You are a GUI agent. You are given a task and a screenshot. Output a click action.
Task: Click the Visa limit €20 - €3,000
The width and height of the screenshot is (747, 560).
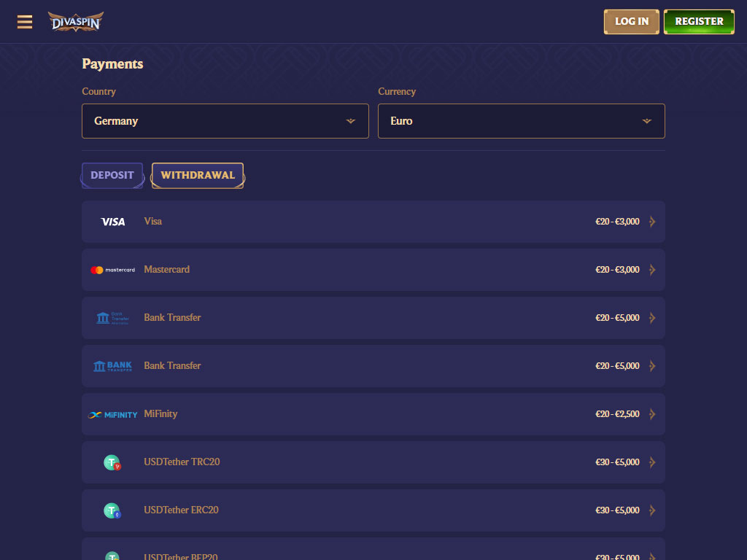(x=617, y=222)
